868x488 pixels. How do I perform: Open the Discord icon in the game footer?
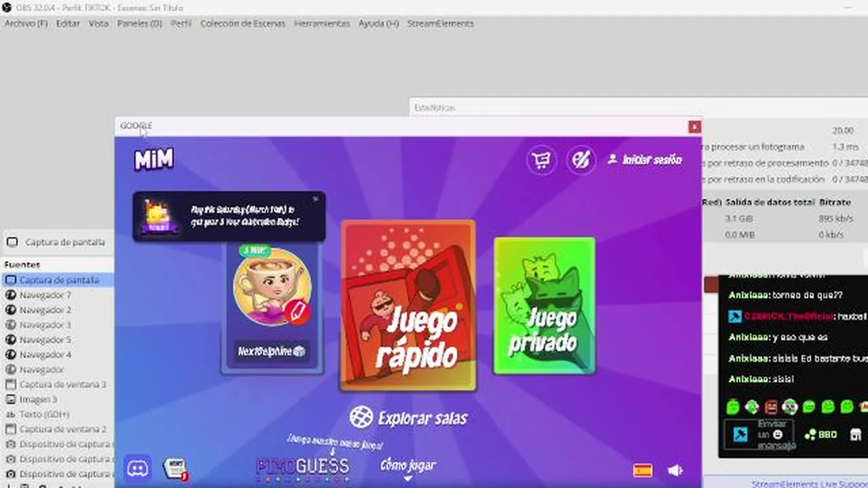[138, 468]
